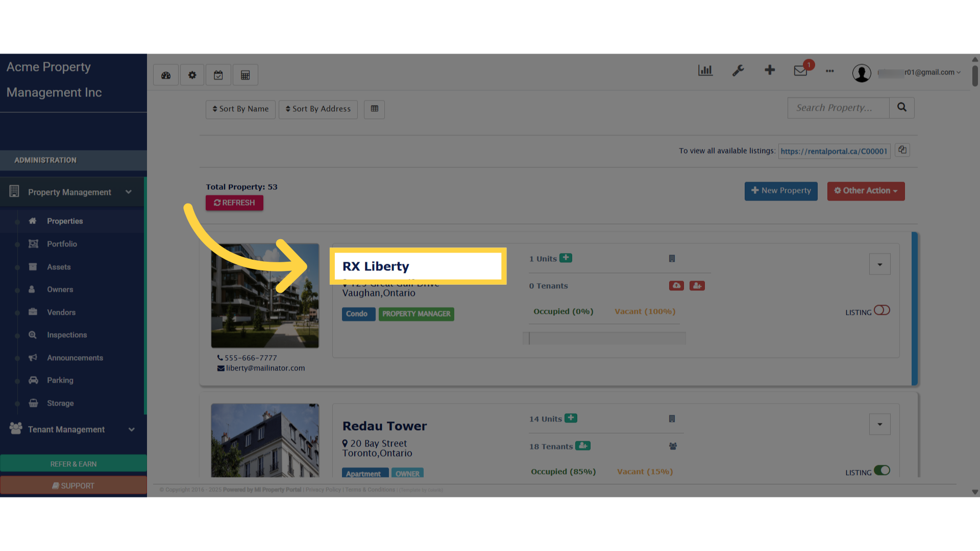The height and width of the screenshot is (551, 980).
Task: Click red add tenant icon for RX Liberty
Action: [x=697, y=286]
